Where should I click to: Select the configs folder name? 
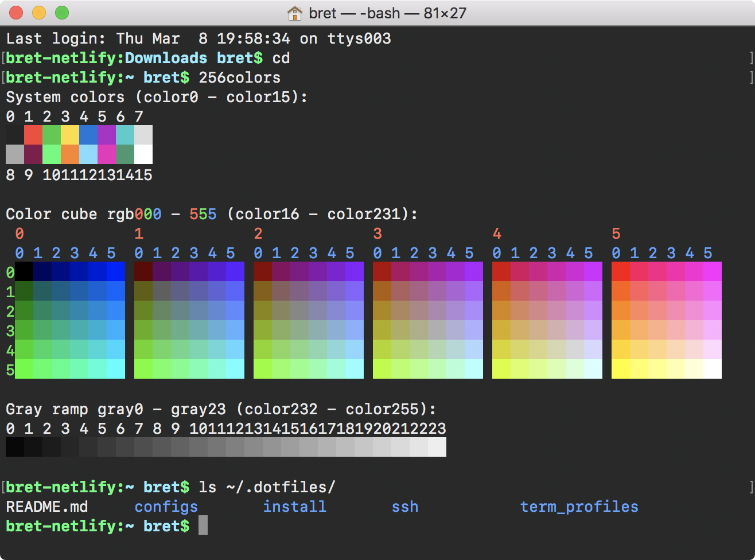coord(166,507)
